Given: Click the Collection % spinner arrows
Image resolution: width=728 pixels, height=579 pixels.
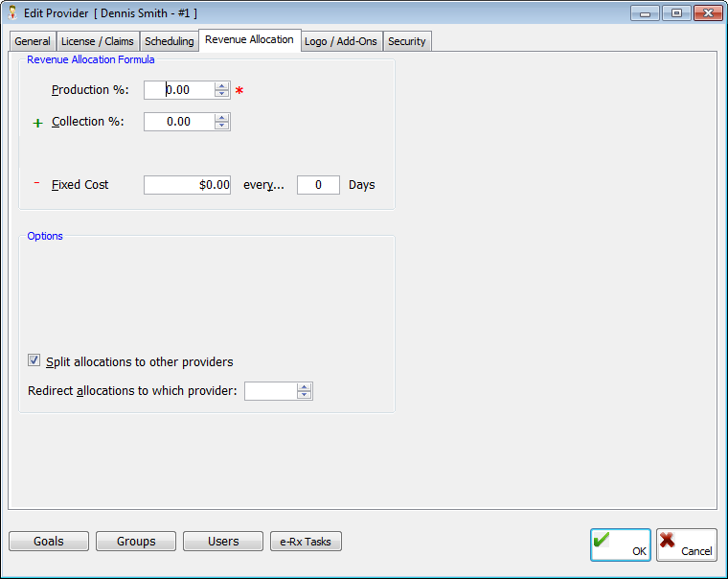Looking at the screenshot, I should coord(222,122).
